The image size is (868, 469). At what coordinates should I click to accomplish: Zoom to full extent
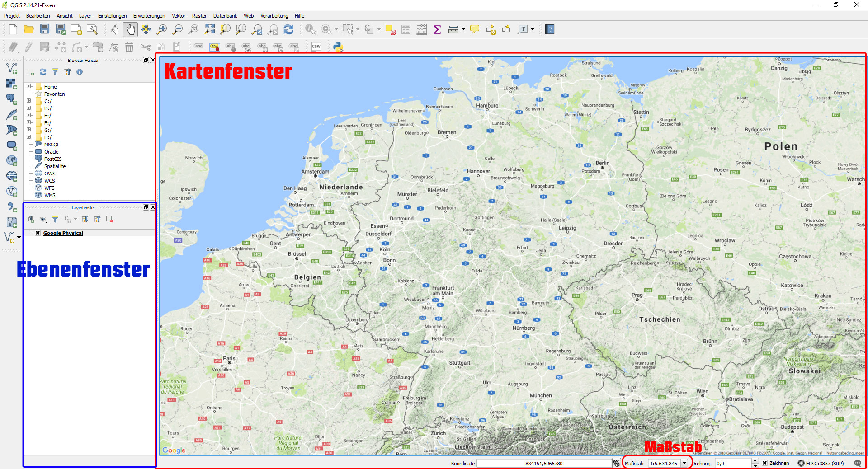tap(209, 29)
